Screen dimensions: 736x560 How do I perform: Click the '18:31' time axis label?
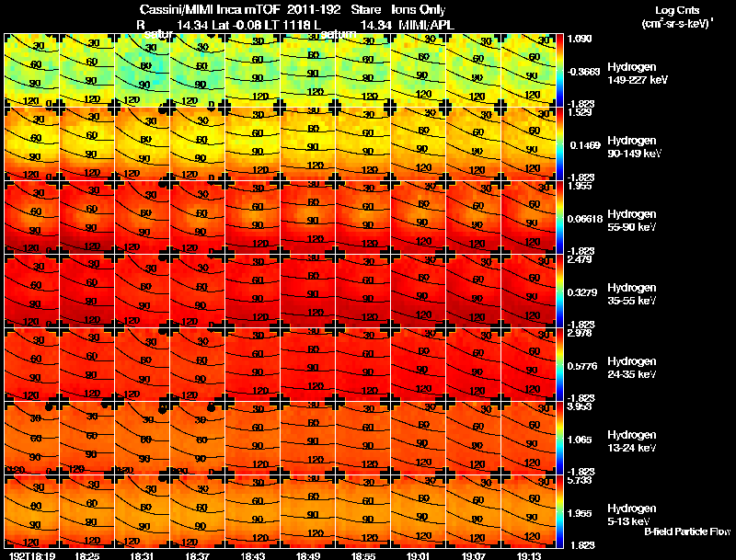(x=142, y=555)
